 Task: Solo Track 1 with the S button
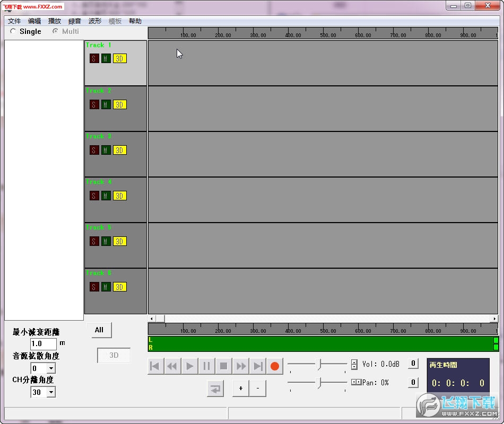[94, 58]
